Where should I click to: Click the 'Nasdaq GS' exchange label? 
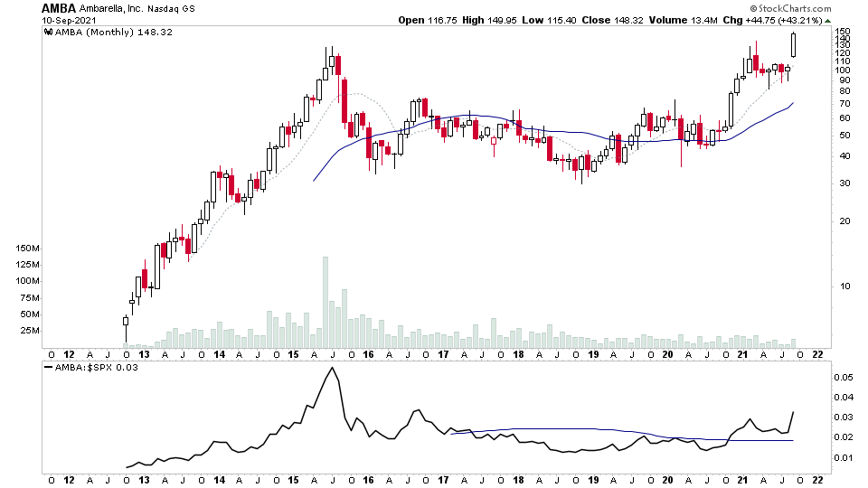(171, 9)
